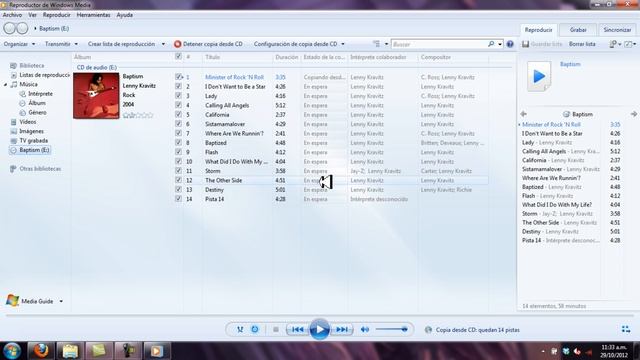
Task: Uncheck the select-all tracks checkbox
Action: click(x=178, y=57)
